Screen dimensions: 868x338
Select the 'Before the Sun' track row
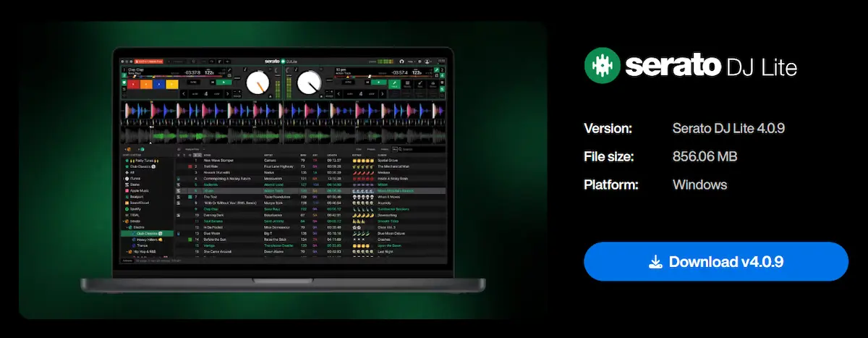(x=311, y=240)
